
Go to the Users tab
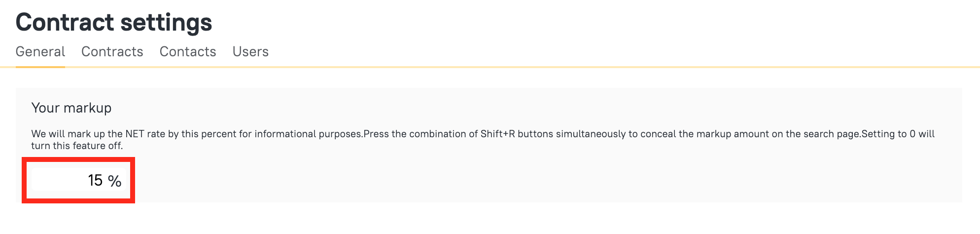point(250,52)
